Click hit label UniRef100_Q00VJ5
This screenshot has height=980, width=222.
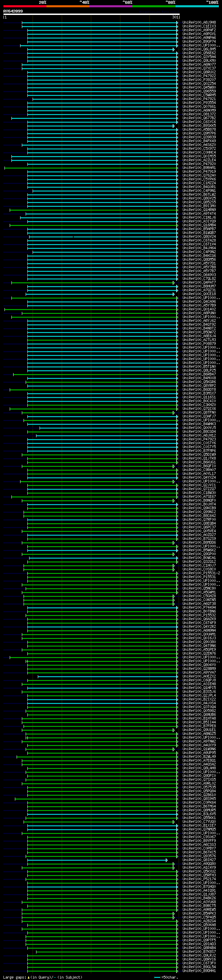(x=199, y=428)
